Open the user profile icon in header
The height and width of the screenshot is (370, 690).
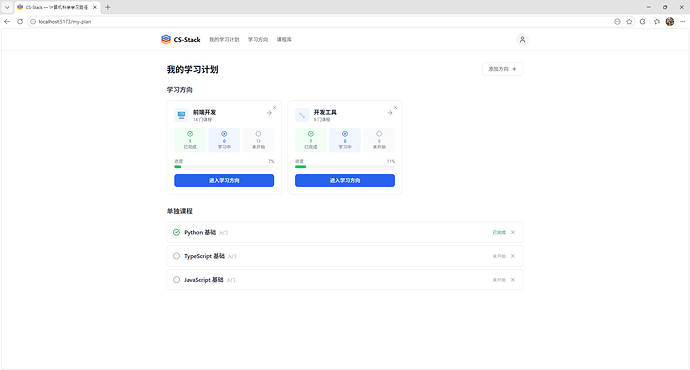coord(522,40)
